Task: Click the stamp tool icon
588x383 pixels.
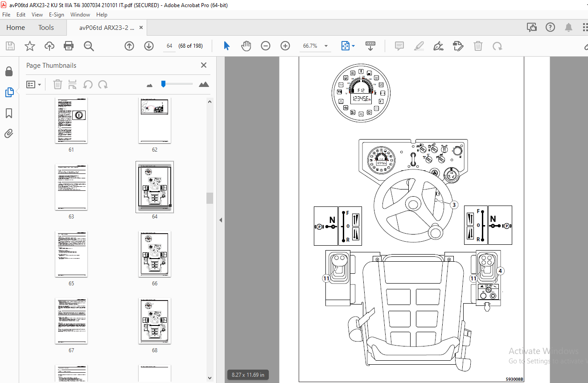Action: coord(458,46)
